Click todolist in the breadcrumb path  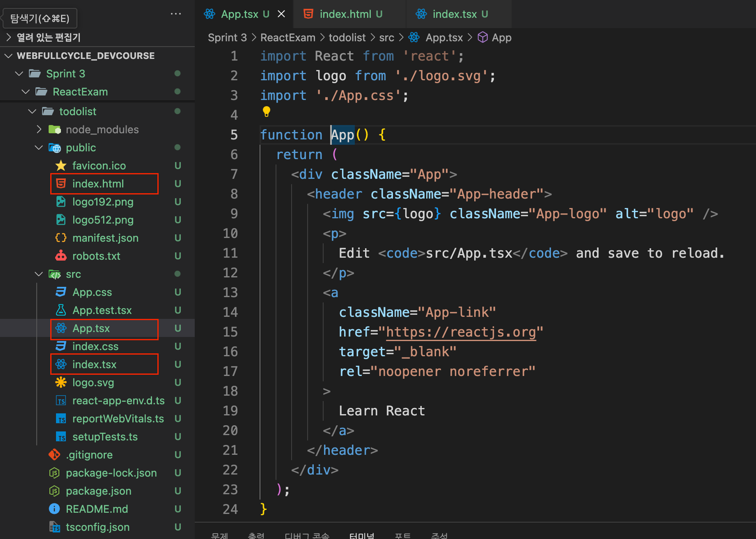point(347,37)
